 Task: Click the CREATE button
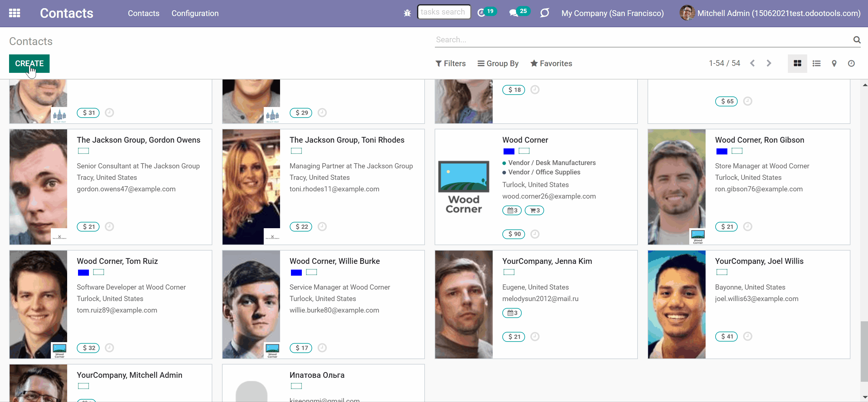[x=29, y=63]
